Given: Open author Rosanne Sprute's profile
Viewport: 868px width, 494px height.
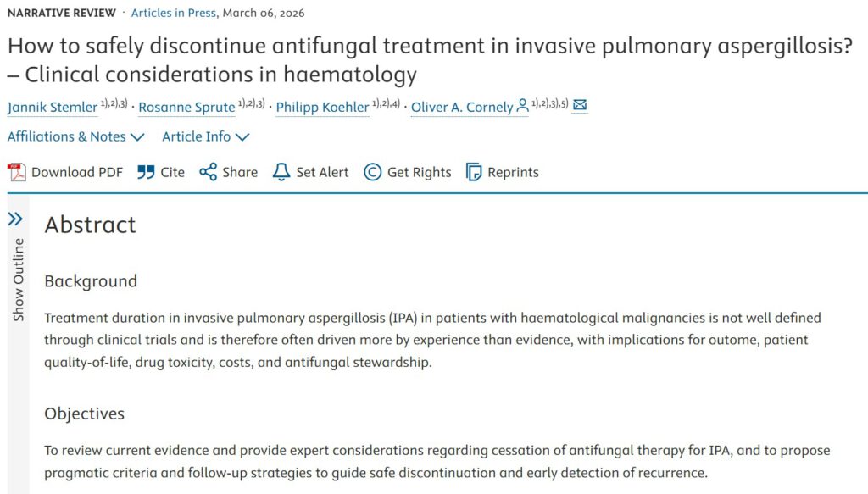Looking at the screenshot, I should point(186,108).
